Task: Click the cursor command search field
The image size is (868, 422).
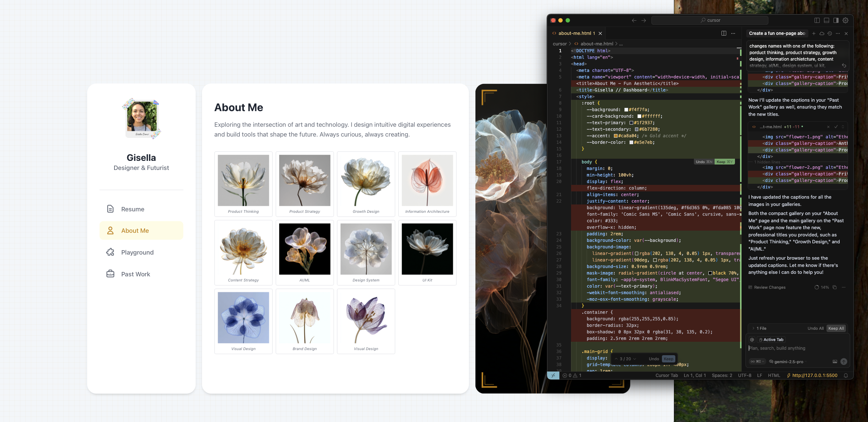Action: [x=710, y=20]
